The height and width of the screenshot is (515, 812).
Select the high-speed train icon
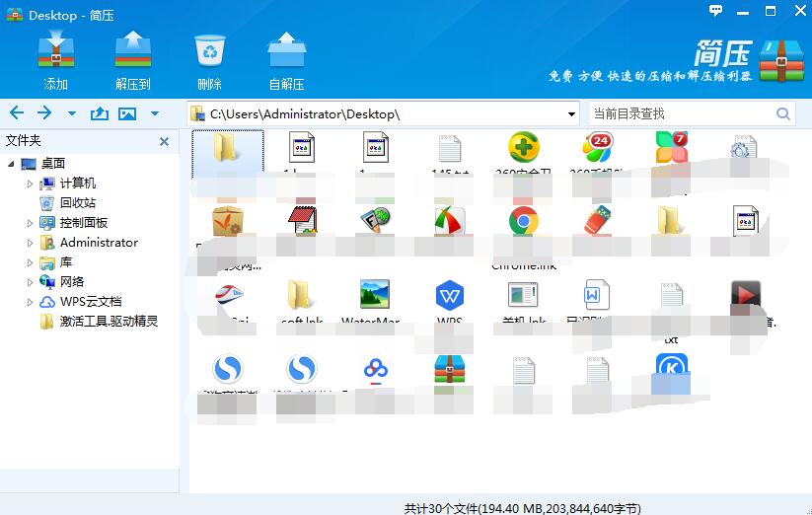click(229, 295)
